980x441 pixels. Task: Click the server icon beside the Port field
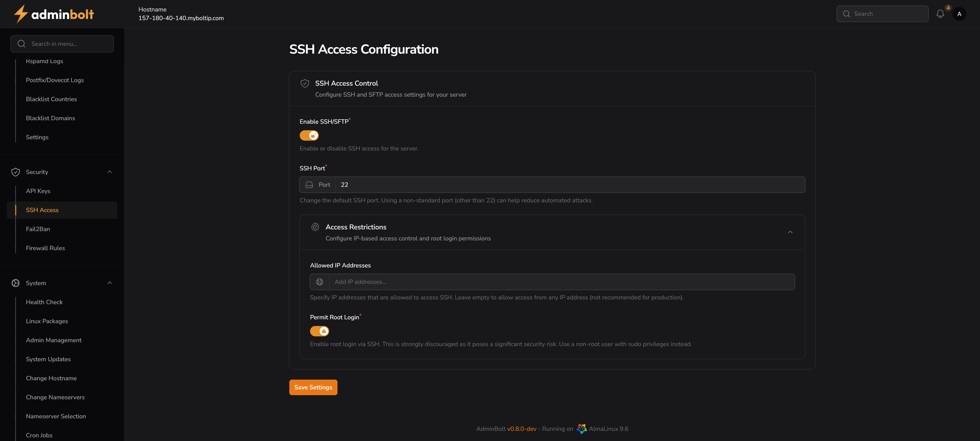[309, 185]
